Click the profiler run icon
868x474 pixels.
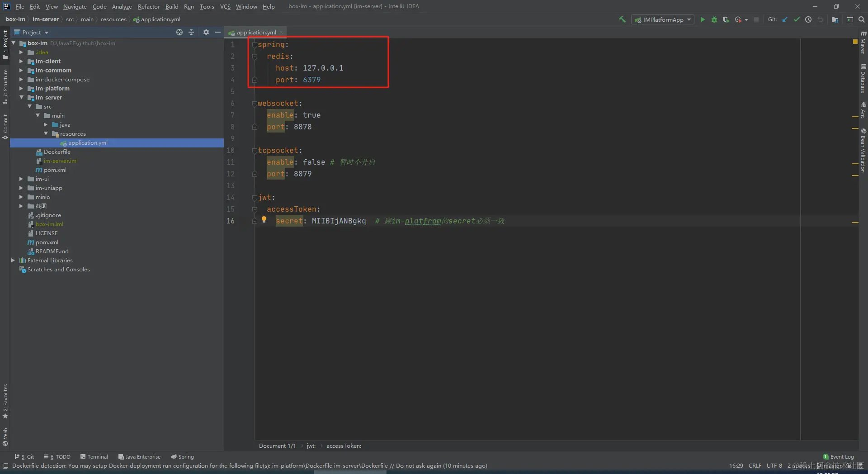click(738, 19)
